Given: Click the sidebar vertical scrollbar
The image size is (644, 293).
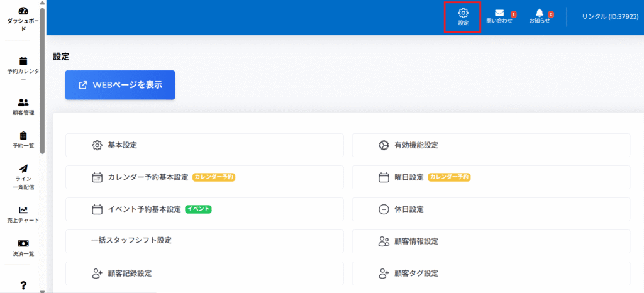Looking at the screenshot, I should [x=42, y=82].
